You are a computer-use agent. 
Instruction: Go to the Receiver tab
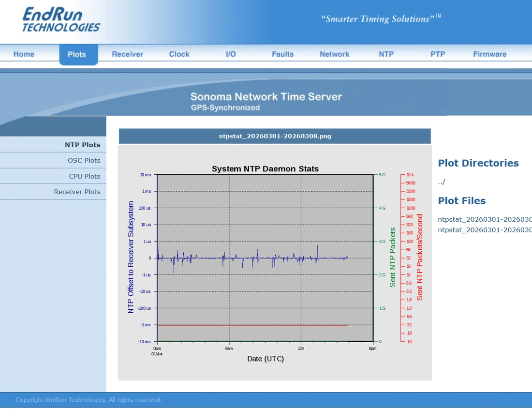point(127,54)
